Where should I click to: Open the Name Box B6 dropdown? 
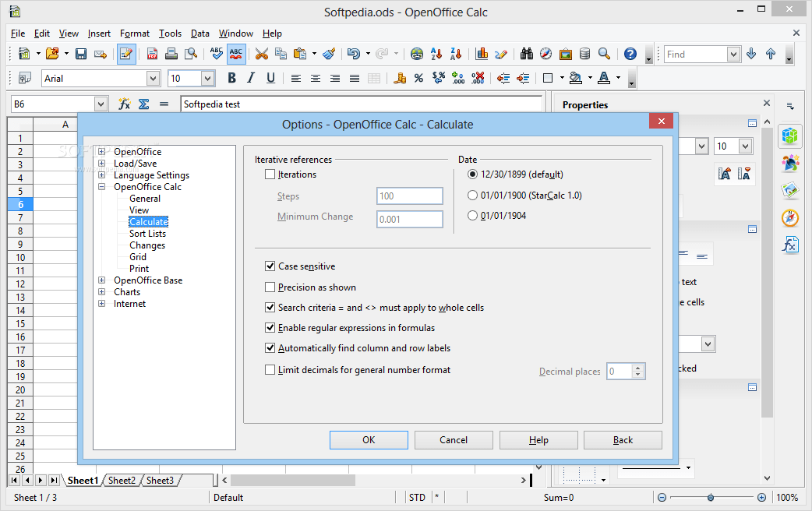pos(101,104)
